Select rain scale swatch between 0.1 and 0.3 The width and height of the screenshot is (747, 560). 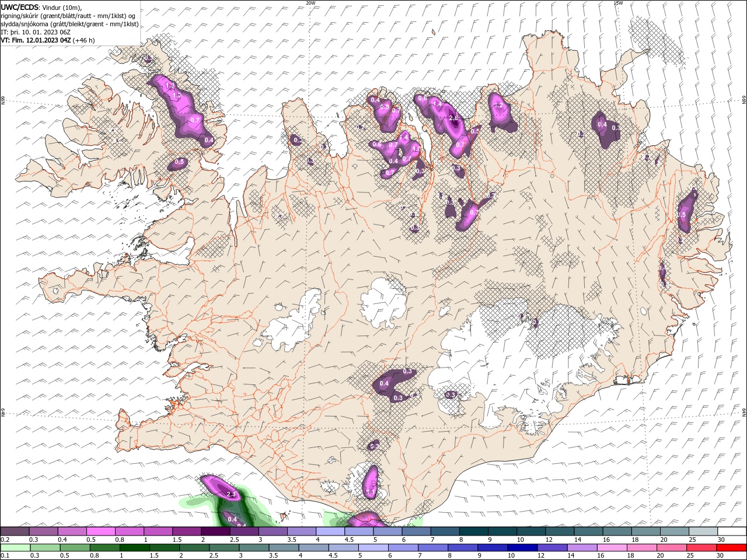pos(15,548)
